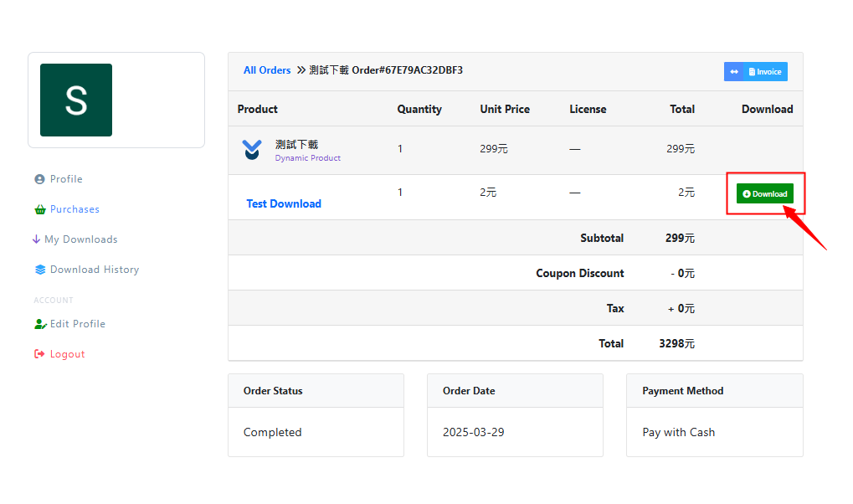The height and width of the screenshot is (504, 853).
Task: Click the red Logout icon
Action: pyautogui.click(x=39, y=354)
